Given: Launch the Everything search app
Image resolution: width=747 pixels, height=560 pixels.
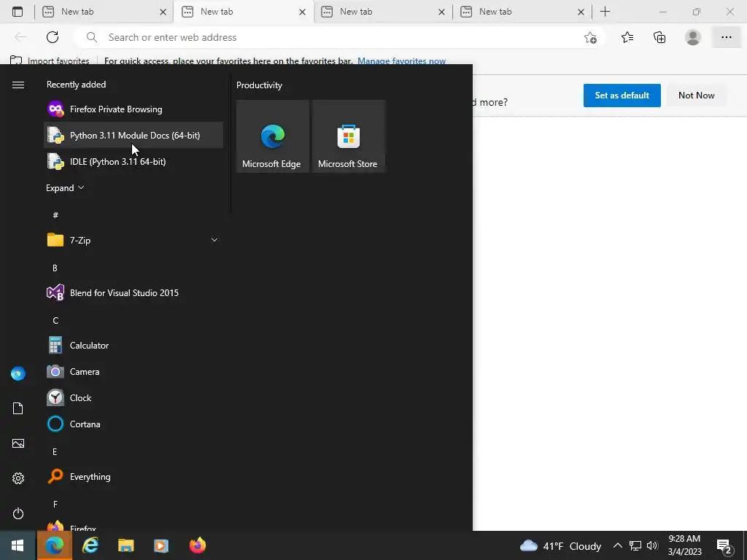Looking at the screenshot, I should [133, 477].
